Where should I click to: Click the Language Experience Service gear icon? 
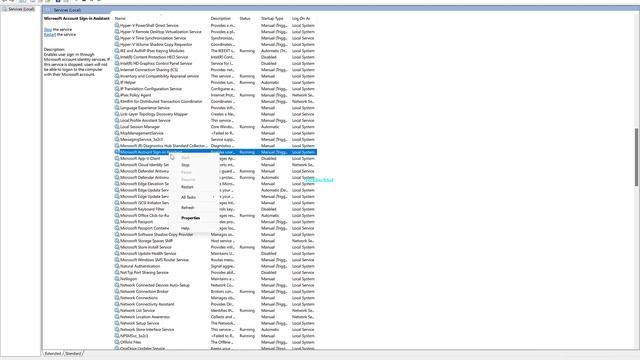pos(117,108)
